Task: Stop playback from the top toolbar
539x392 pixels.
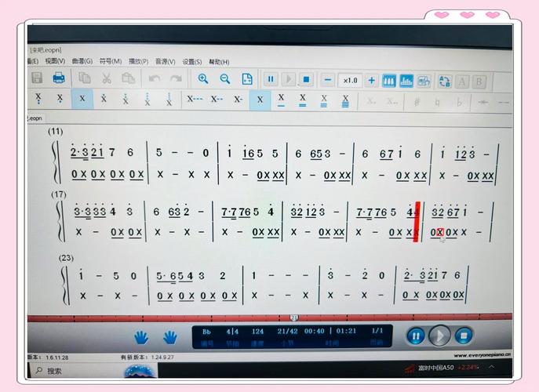Action: [306, 80]
